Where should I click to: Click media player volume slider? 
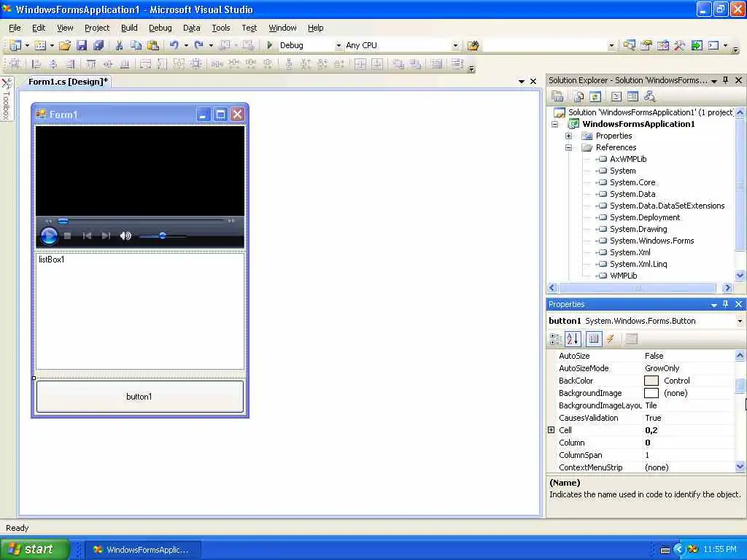coord(162,236)
